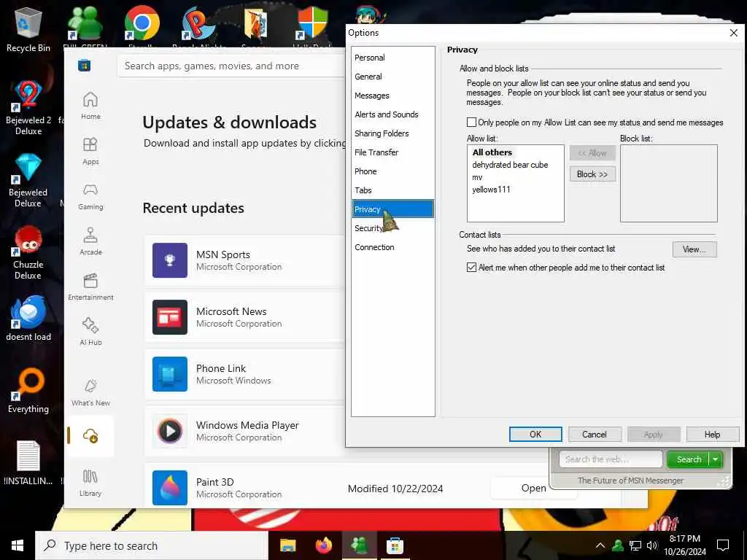Open Google Chrome desktop shortcut

click(142, 24)
